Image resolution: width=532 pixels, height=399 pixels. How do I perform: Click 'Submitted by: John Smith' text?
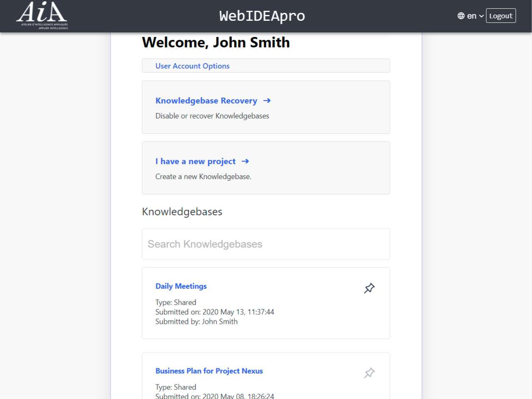click(x=197, y=321)
